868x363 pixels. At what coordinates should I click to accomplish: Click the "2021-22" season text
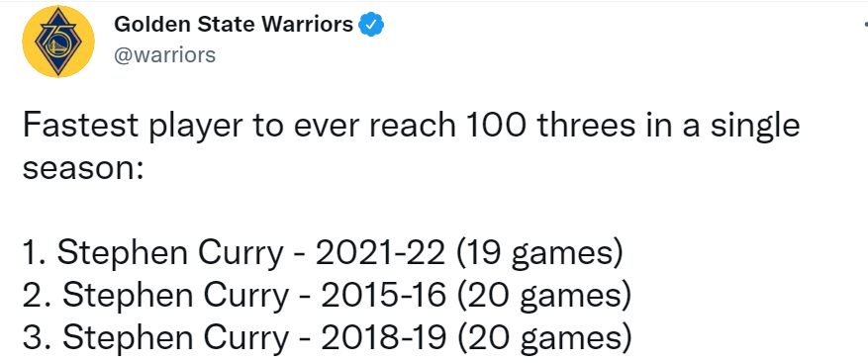pos(379,253)
